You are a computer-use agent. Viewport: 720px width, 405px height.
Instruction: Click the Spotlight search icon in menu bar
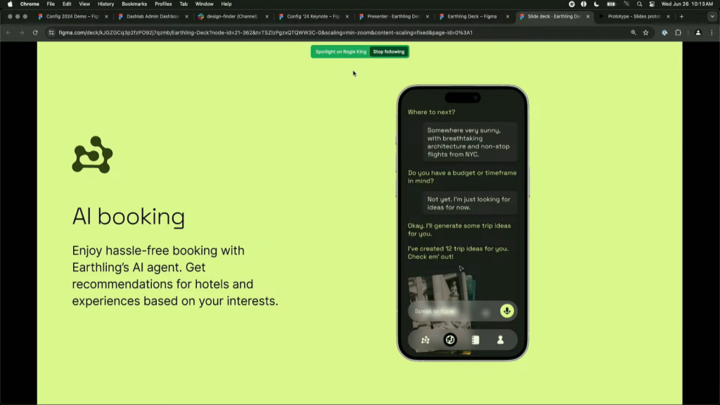click(639, 4)
